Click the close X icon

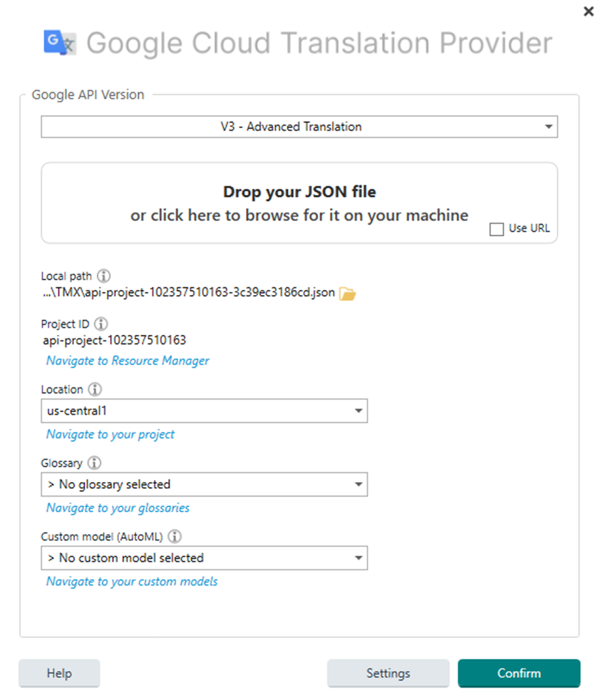pyautogui.click(x=588, y=11)
